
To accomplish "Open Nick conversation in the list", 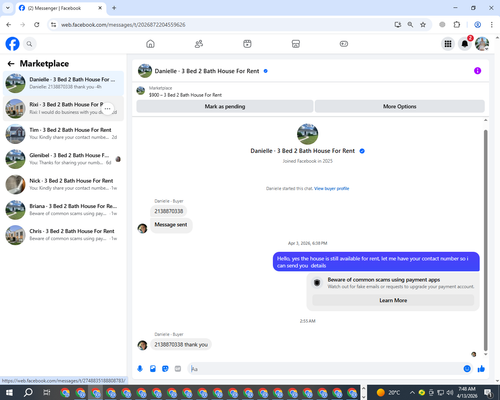I will pyautogui.click(x=63, y=184).
